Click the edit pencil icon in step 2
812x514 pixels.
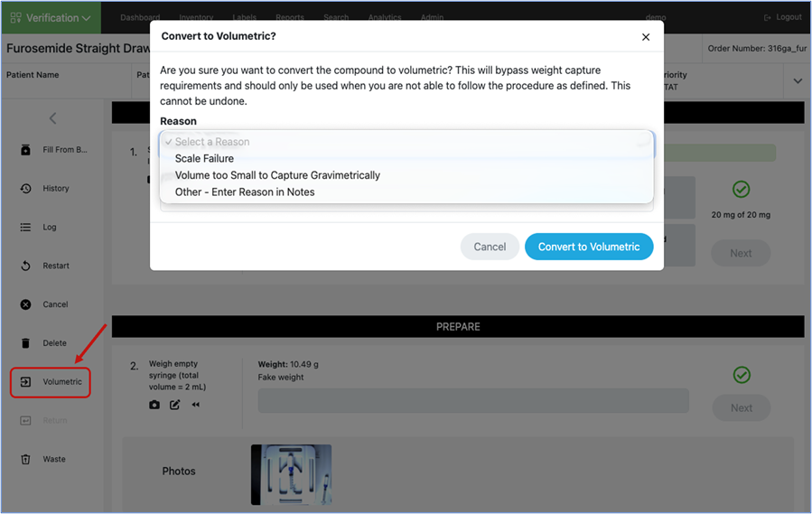pyautogui.click(x=175, y=405)
